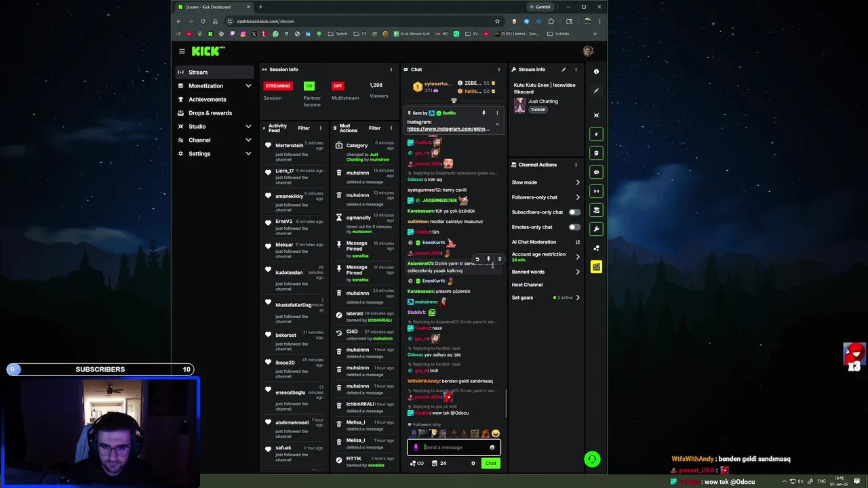
Task: Click the browser address bar URL
Action: [x=265, y=21]
